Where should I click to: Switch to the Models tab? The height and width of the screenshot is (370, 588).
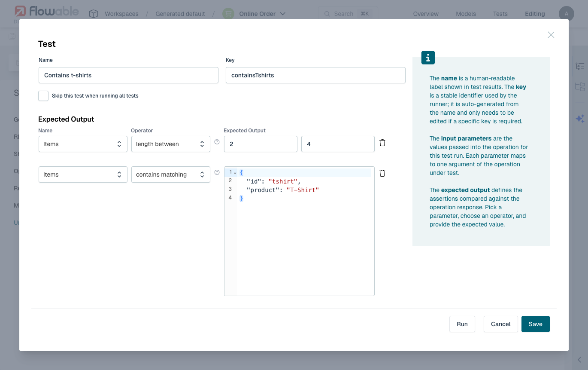[x=466, y=14]
